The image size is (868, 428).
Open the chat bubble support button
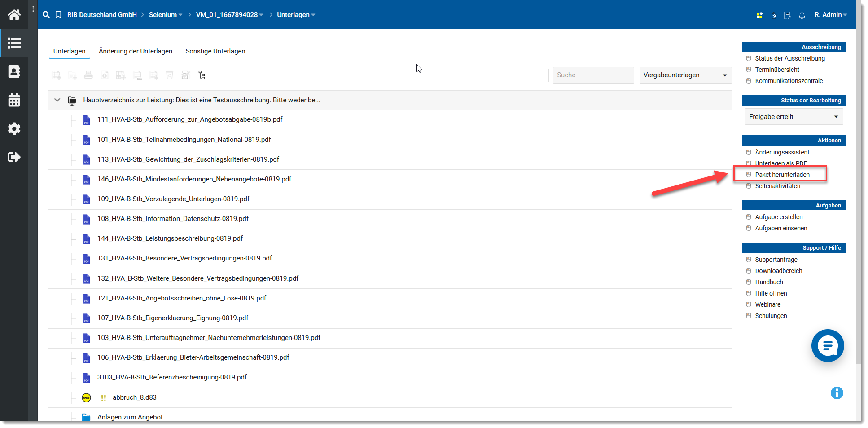828,345
